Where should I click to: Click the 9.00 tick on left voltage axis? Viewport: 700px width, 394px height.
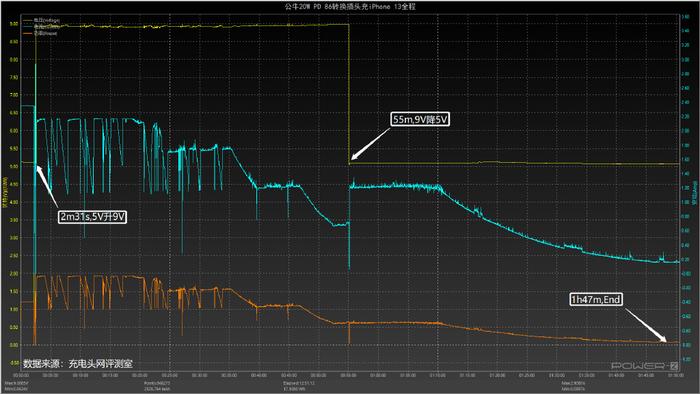[x=14, y=24]
